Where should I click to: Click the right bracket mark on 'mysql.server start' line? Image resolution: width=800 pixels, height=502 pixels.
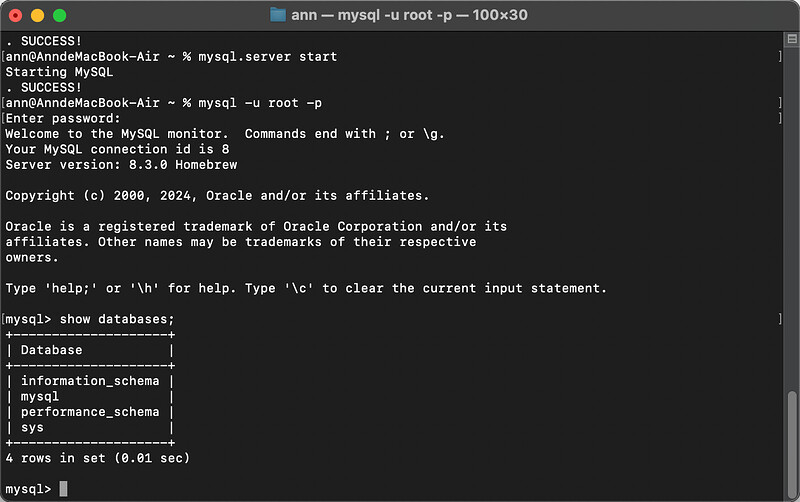780,56
